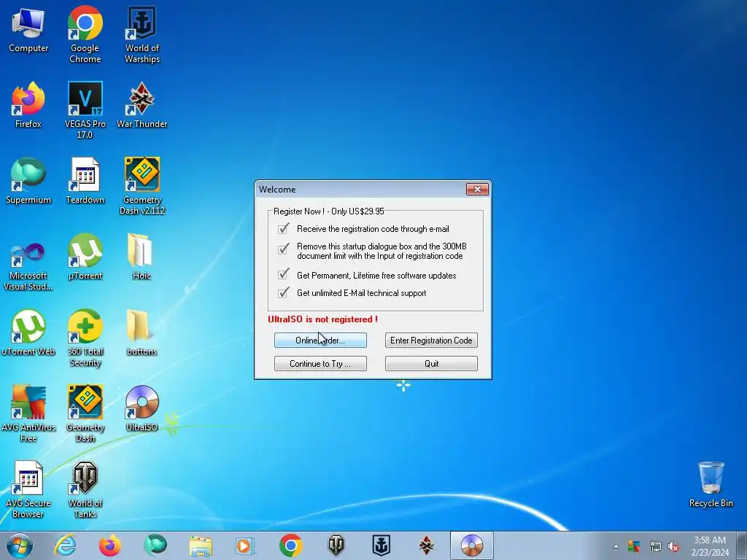The height and width of the screenshot is (560, 747).
Task: Select the Teardown desktop shortcut
Action: 85,182
